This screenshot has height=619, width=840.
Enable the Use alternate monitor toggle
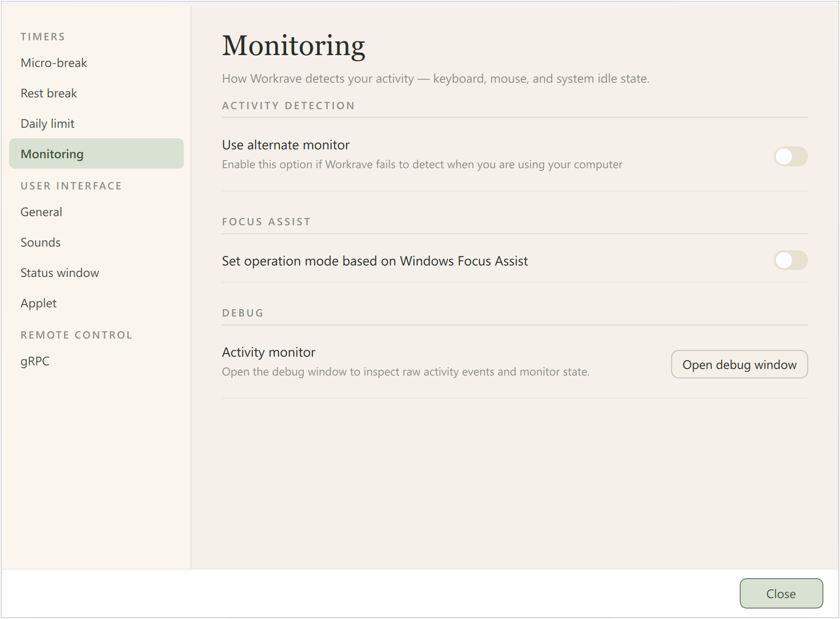point(791,156)
